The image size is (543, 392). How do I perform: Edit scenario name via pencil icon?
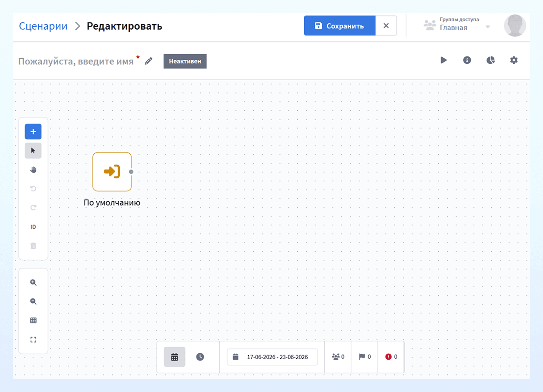click(149, 61)
